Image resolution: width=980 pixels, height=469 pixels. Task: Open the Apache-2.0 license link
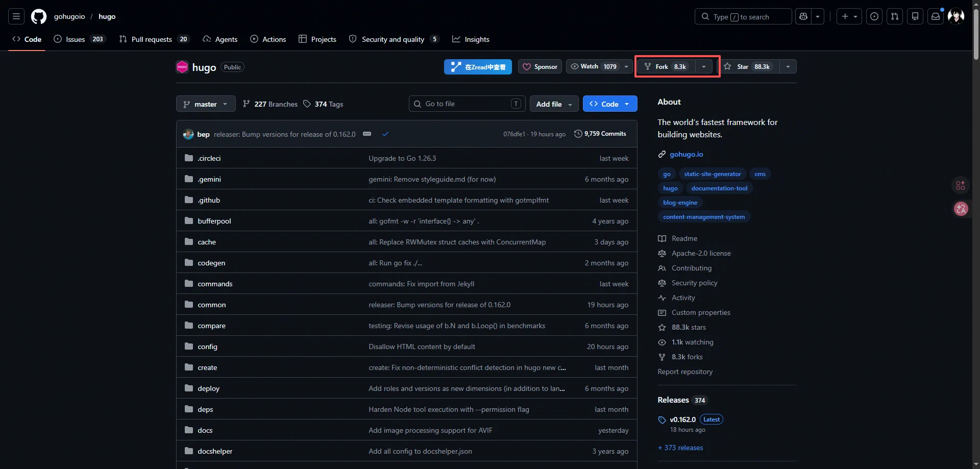click(701, 253)
